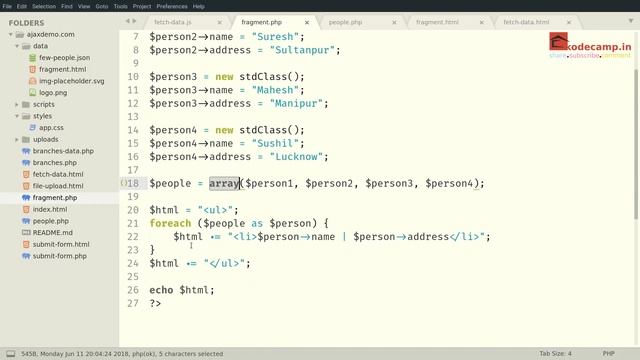Screen dimensions: 640x360
Task: Switch to the fetch-data.html tab
Action: 526,22
